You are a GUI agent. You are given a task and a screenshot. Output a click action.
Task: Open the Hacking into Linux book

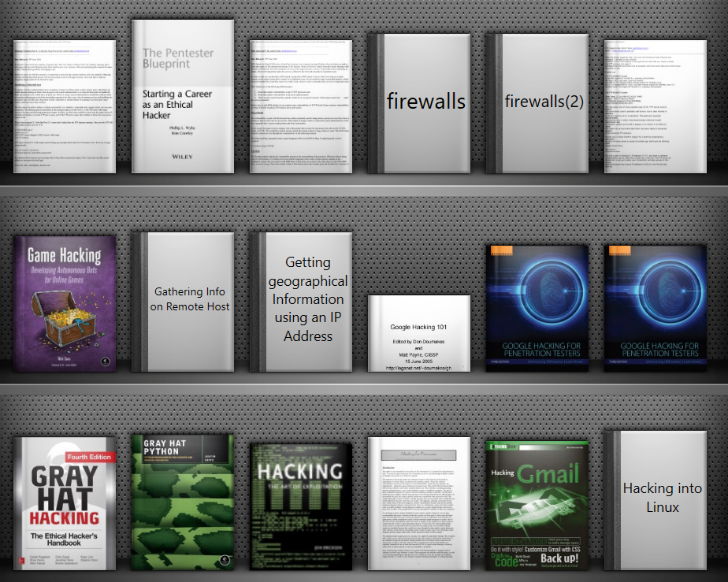(656, 501)
